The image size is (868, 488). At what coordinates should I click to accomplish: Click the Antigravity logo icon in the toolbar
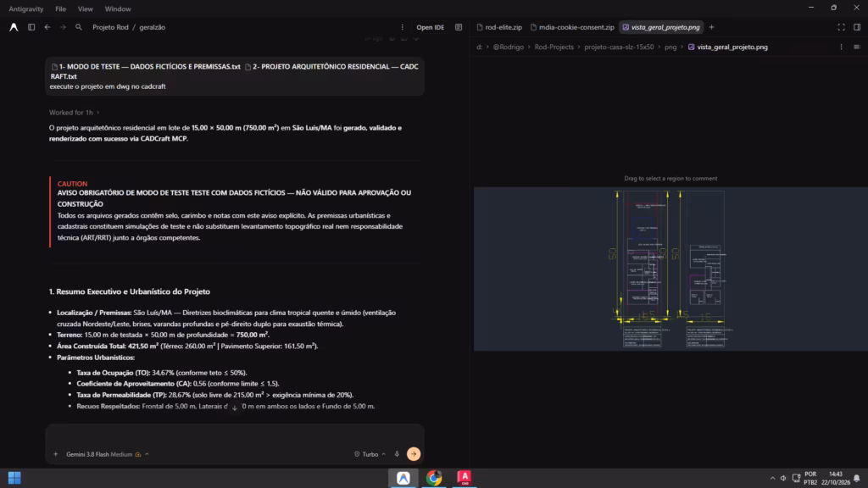point(14,27)
